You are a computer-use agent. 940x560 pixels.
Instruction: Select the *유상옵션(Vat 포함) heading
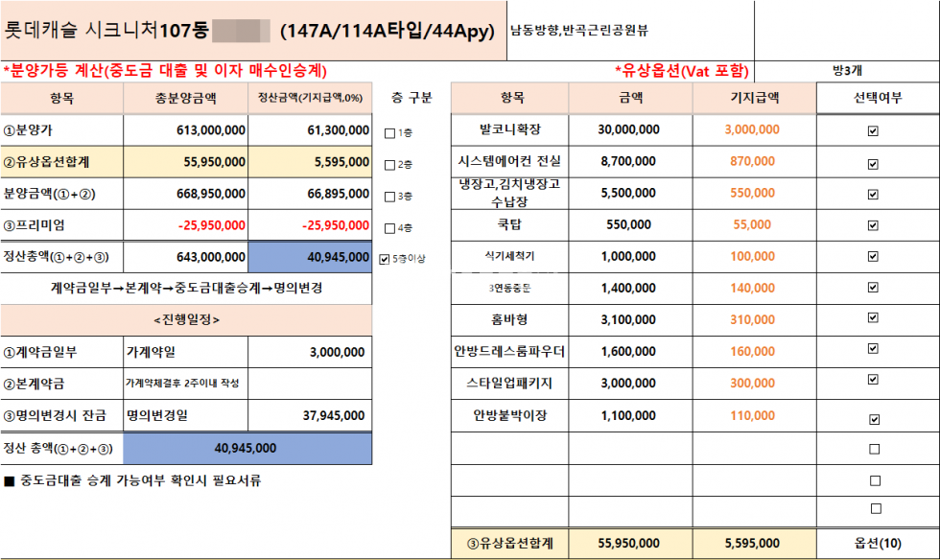682,71
